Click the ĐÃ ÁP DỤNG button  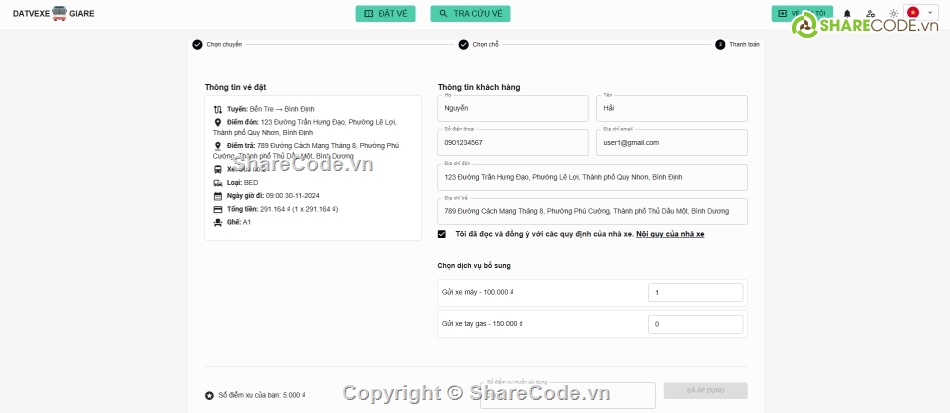point(706,391)
